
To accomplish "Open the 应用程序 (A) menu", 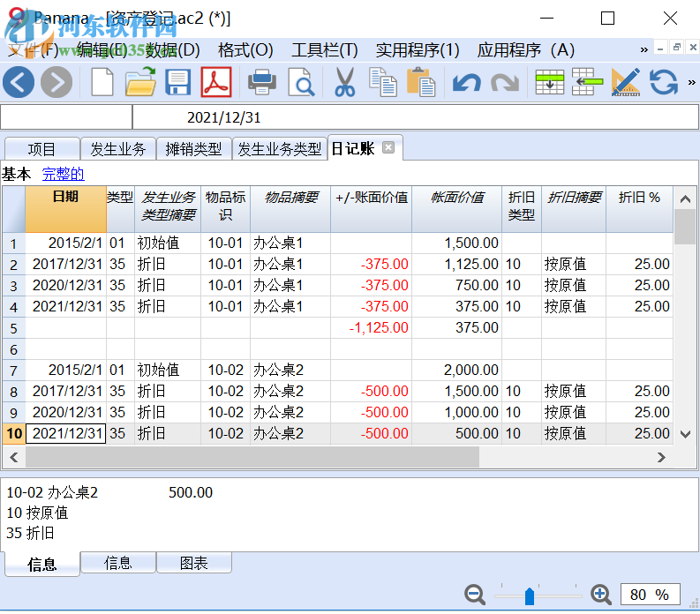I will coord(525,50).
